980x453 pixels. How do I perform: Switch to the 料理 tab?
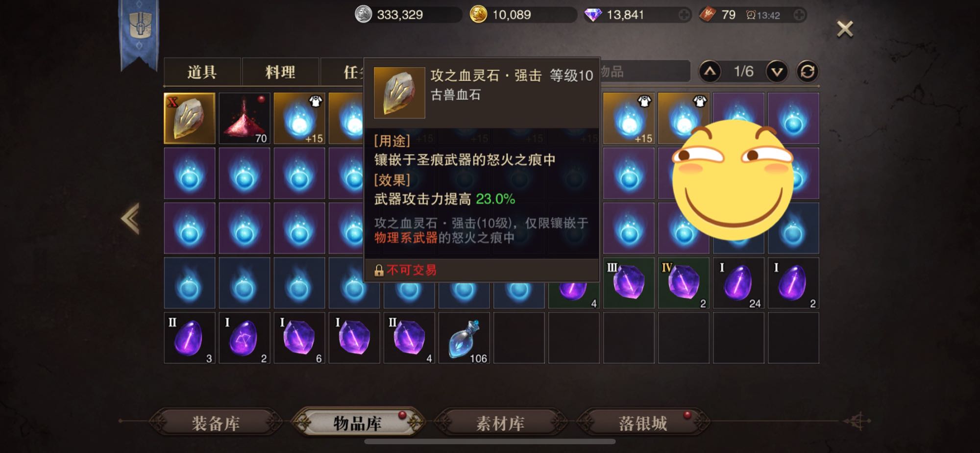click(280, 72)
